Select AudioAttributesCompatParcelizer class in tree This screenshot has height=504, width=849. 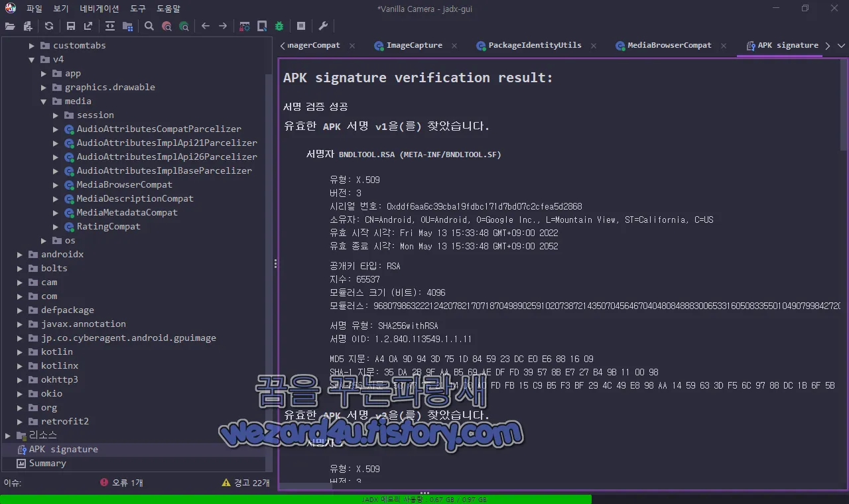point(159,129)
